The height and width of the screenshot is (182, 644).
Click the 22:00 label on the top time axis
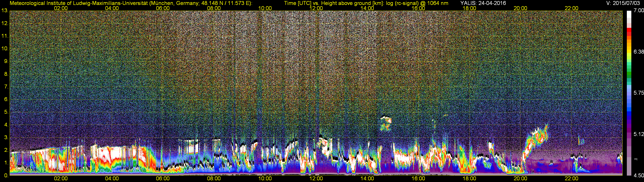[x=571, y=8]
